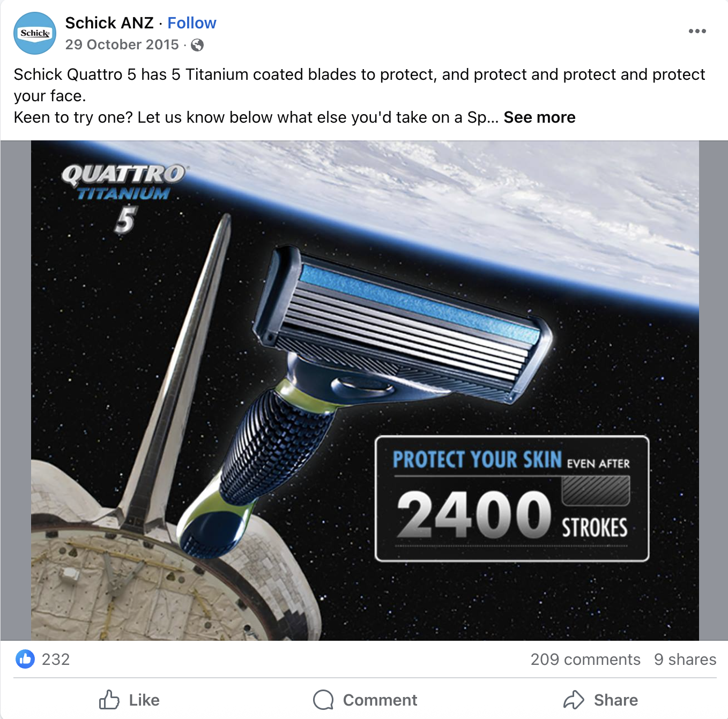Open the three-dot post options menu

pyautogui.click(x=697, y=31)
